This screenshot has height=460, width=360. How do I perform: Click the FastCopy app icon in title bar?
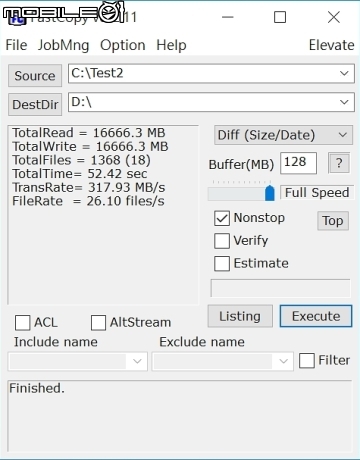pos(17,17)
